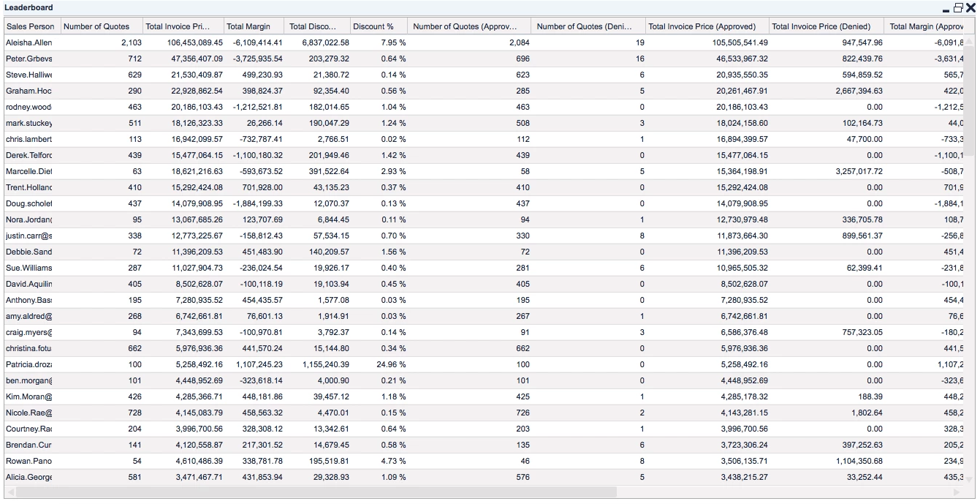This screenshot has height=504, width=980.
Task: Sort table by Total Margin header
Action: 248,26
